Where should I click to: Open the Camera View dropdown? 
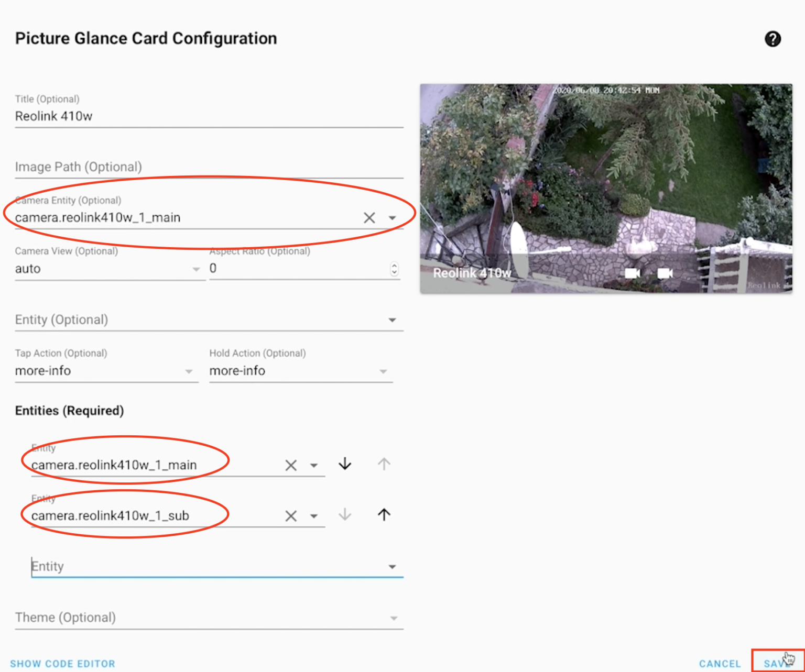click(195, 269)
